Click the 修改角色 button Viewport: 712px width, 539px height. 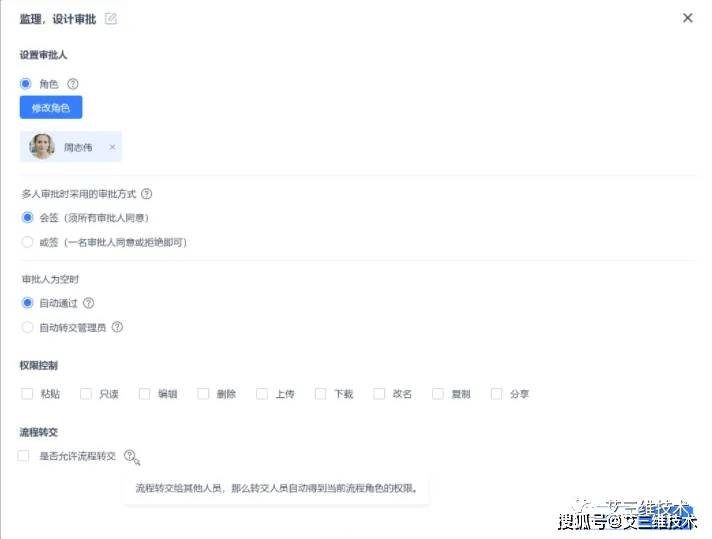(x=51, y=107)
